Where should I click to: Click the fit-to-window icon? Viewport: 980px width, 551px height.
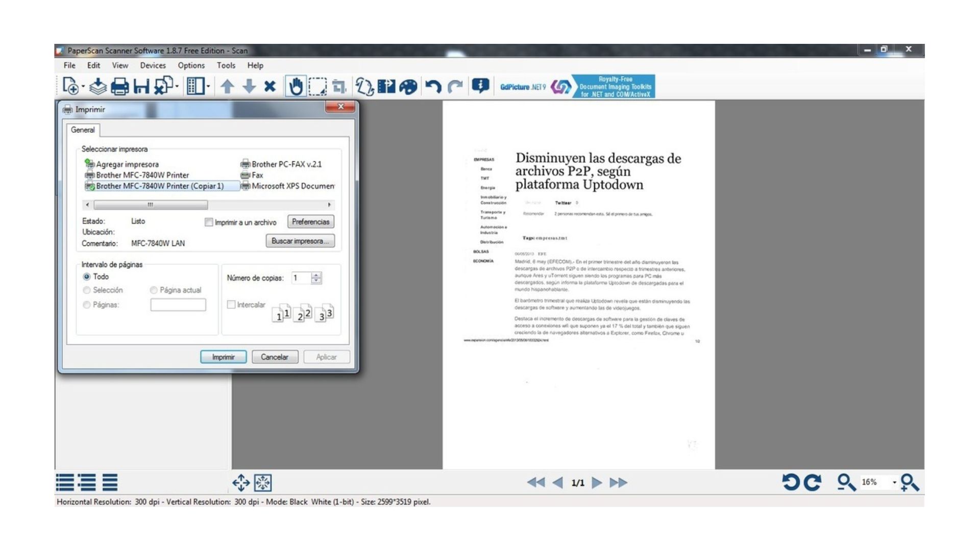pyautogui.click(x=263, y=482)
